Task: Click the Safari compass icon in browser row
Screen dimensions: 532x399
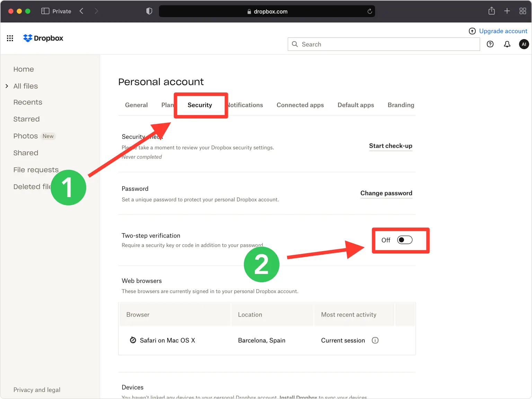Action: pyautogui.click(x=133, y=340)
